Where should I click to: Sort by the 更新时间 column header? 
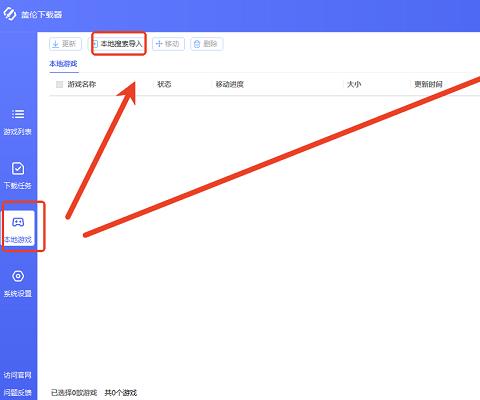428,84
